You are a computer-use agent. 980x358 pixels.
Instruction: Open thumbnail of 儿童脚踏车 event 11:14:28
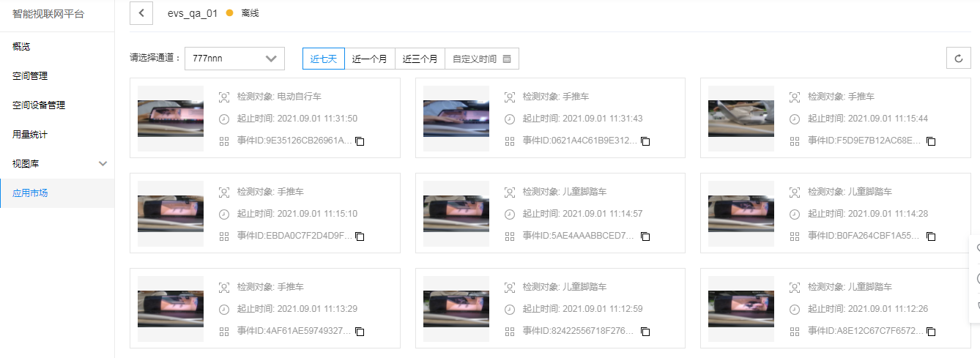pos(741,214)
